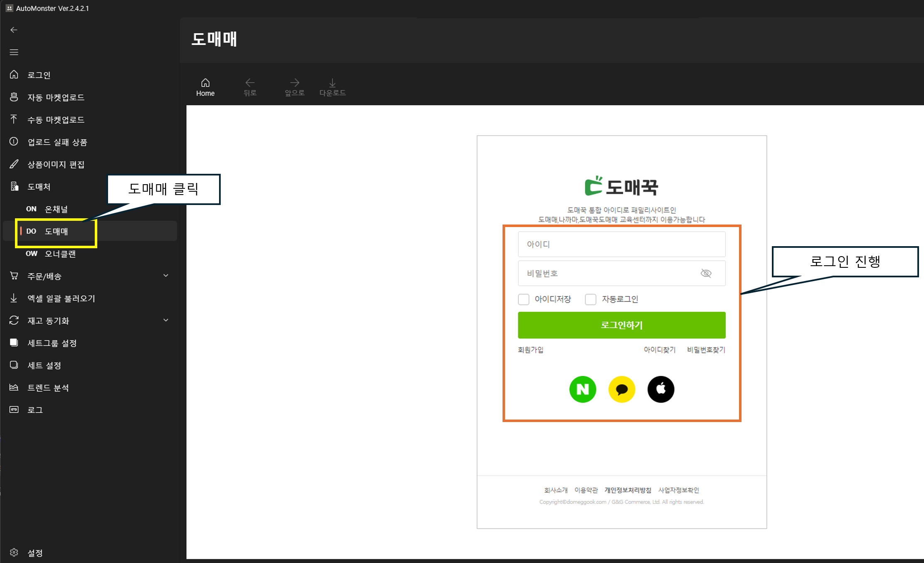Image resolution: width=924 pixels, height=563 pixels.
Task: Click the hamburger menu icon in sidebar
Action: point(14,52)
